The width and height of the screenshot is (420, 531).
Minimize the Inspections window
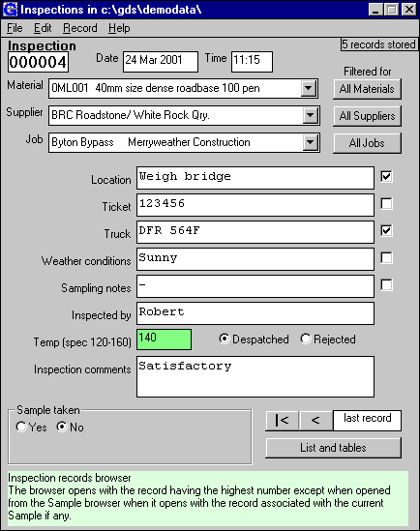pyautogui.click(x=375, y=10)
